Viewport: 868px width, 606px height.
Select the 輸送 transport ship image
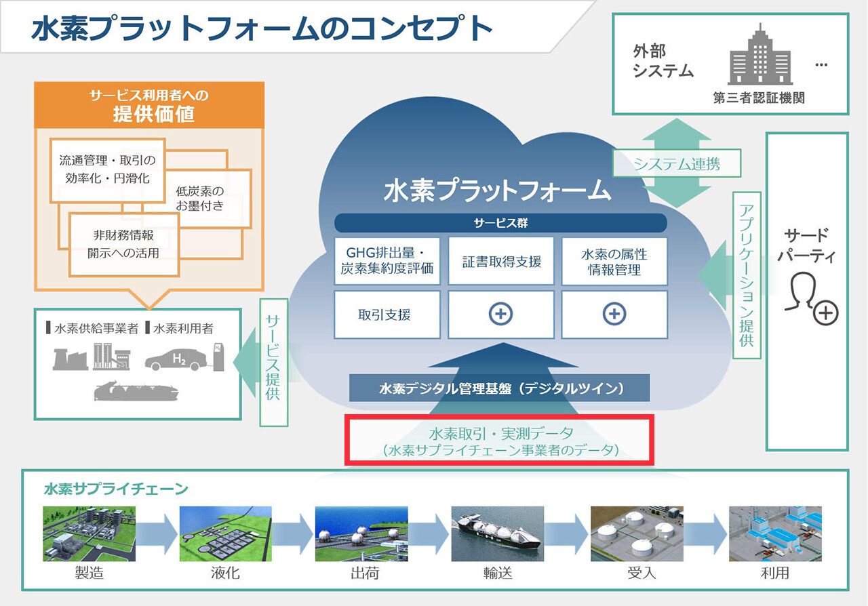(x=496, y=533)
